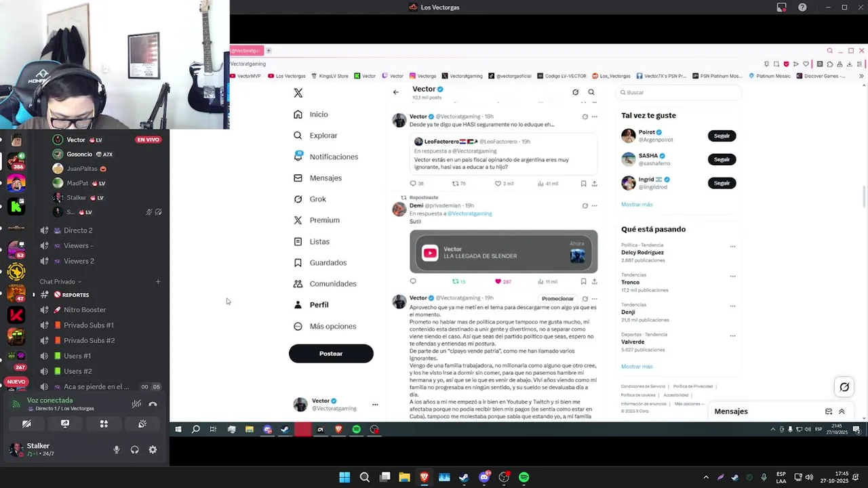The height and width of the screenshot is (488, 868).
Task: Open Notificaciones in the X sidebar
Action: (325, 157)
